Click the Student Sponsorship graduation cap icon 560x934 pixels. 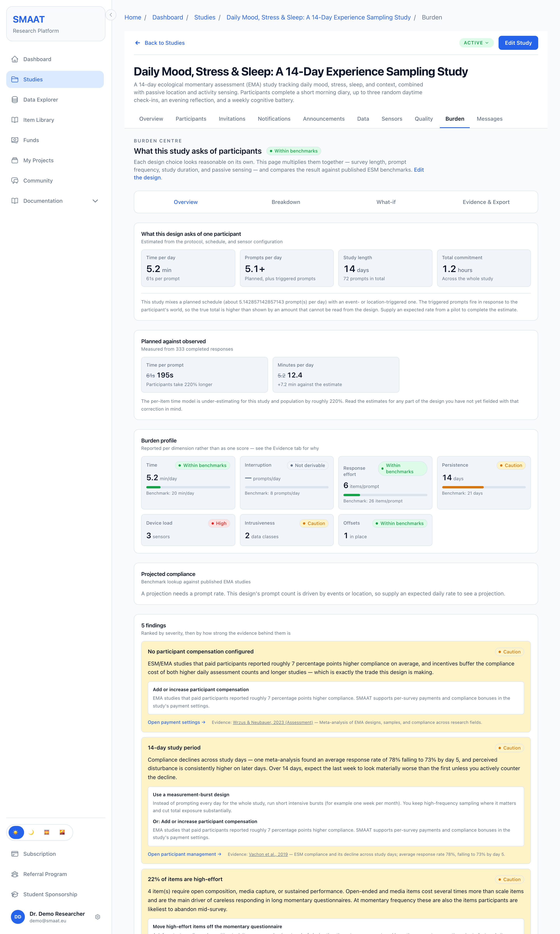(x=15, y=894)
